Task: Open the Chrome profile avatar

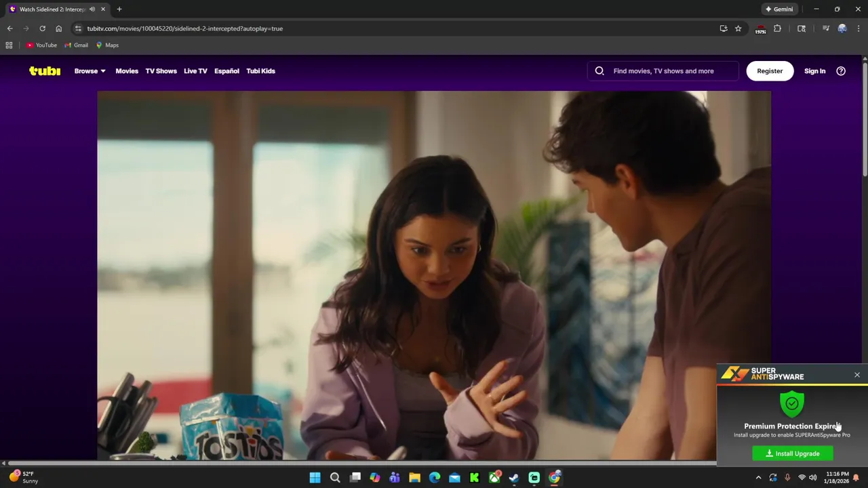Action: (x=842, y=28)
